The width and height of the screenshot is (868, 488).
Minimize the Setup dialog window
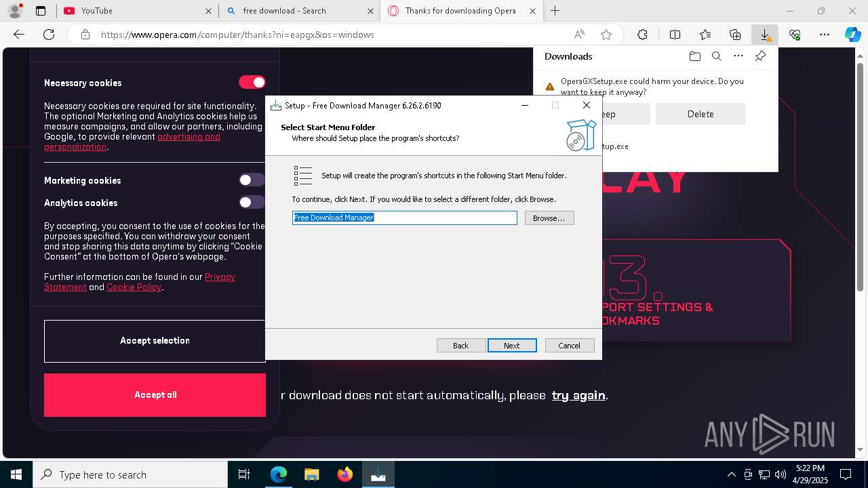(525, 105)
